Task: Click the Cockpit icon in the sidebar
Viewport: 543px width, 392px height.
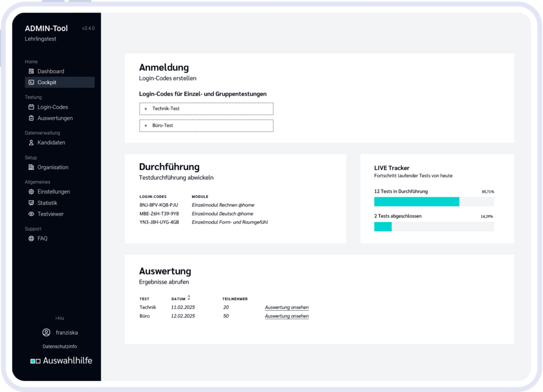Action: (32, 82)
